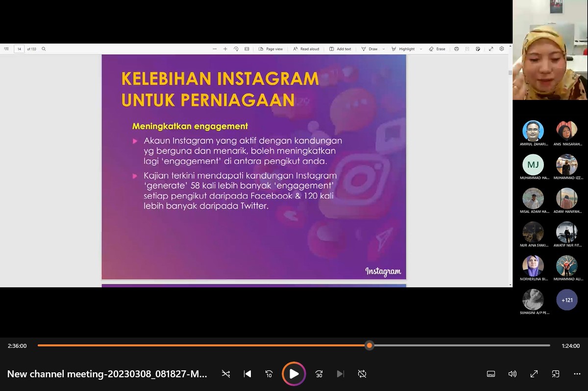Click the video title New channel meeting

(107, 374)
